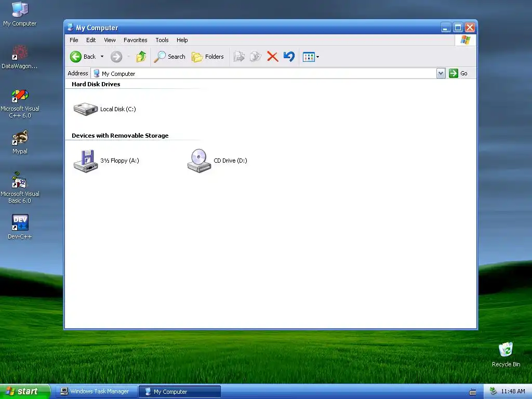The image size is (532, 399).
Task: Open the Tools menu
Action: point(162,40)
